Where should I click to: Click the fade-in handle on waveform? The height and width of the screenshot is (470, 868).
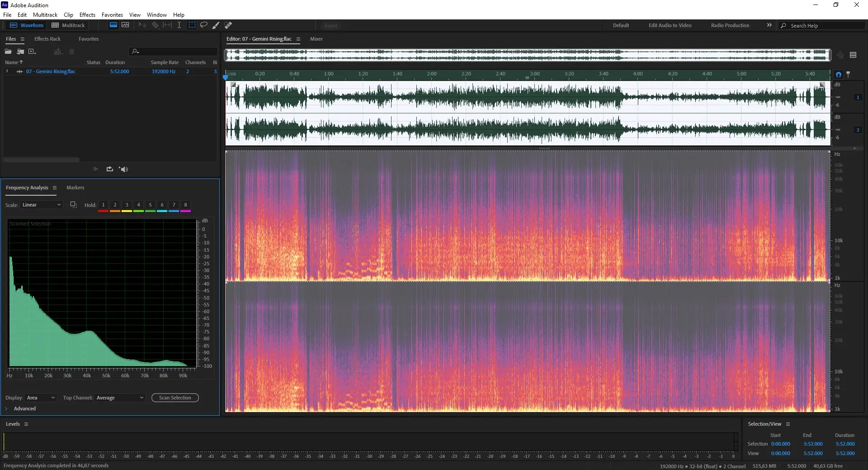(233, 85)
